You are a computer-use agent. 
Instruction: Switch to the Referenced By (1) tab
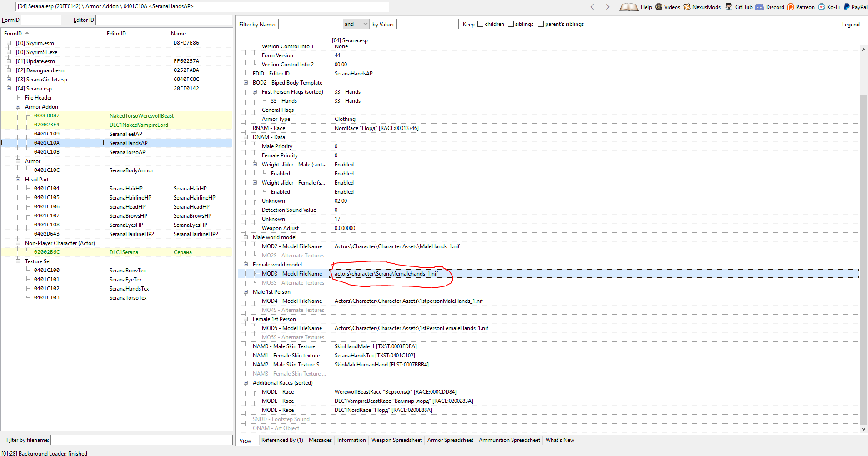point(282,440)
